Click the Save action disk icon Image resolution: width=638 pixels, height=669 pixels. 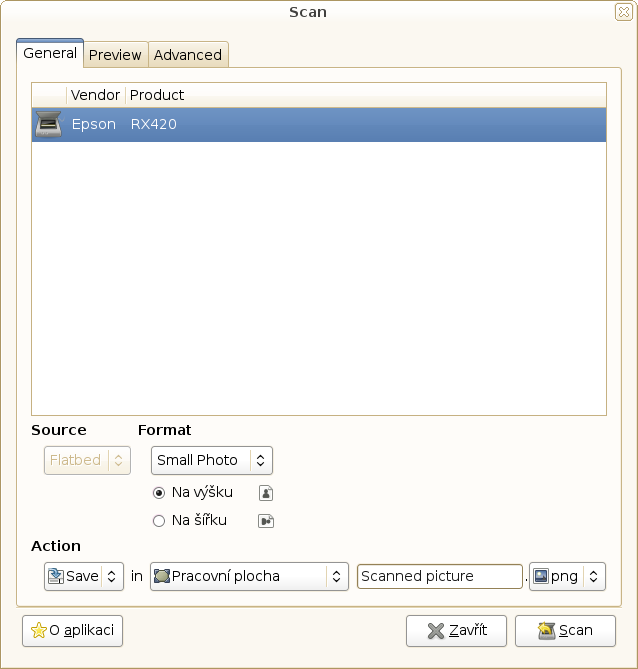click(55, 577)
